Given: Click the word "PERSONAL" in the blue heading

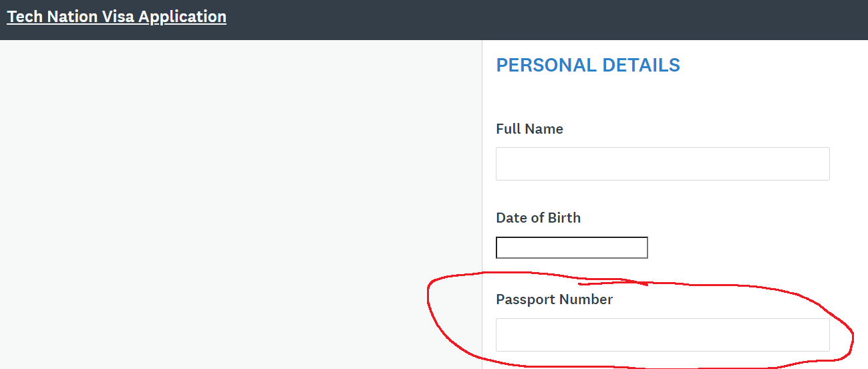Looking at the screenshot, I should [546, 66].
